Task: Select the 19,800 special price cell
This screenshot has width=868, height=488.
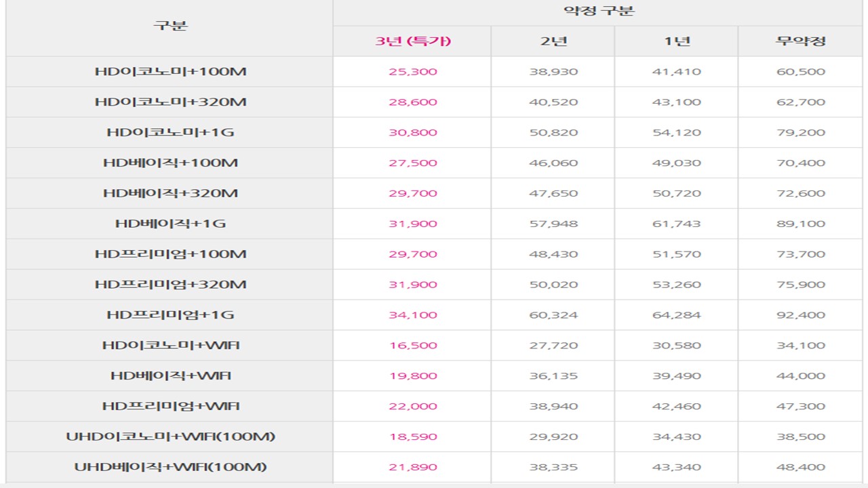Action: pyautogui.click(x=413, y=376)
